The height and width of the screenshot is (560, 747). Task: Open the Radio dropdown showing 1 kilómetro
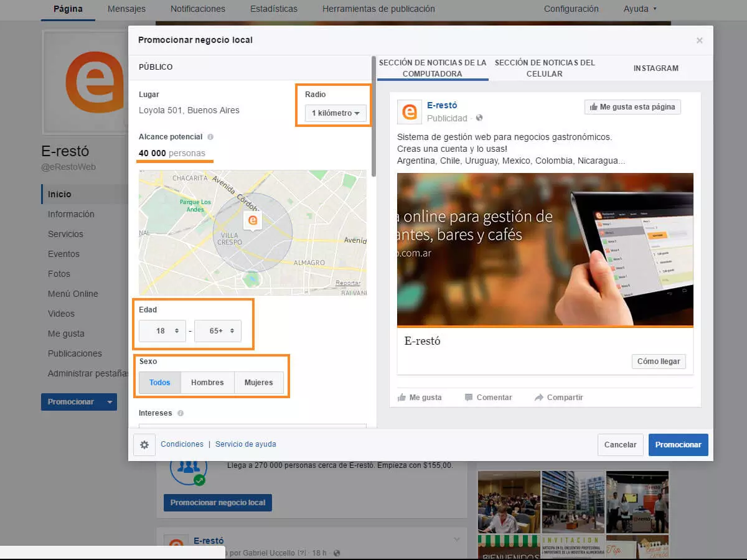(336, 113)
